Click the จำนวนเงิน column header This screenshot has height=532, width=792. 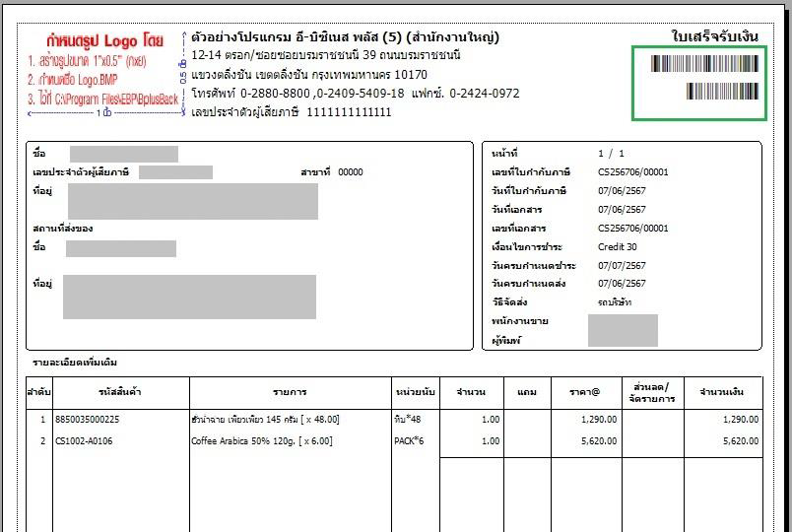click(x=724, y=392)
